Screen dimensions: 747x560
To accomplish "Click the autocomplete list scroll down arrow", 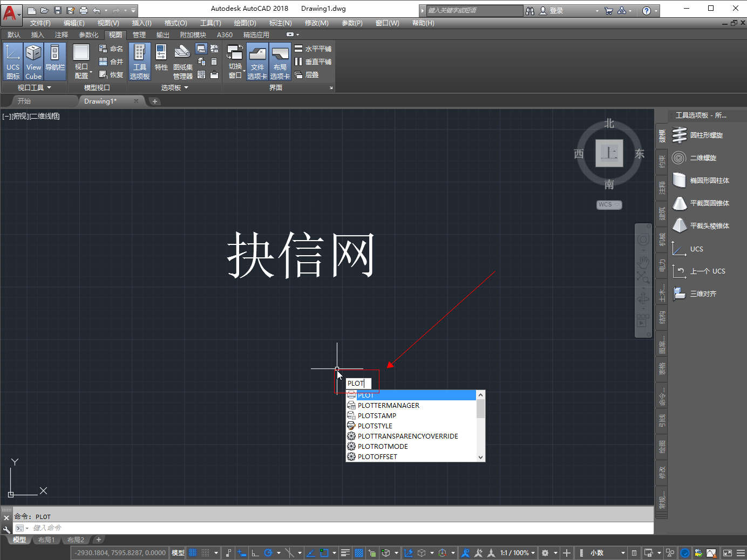I will 481,457.
